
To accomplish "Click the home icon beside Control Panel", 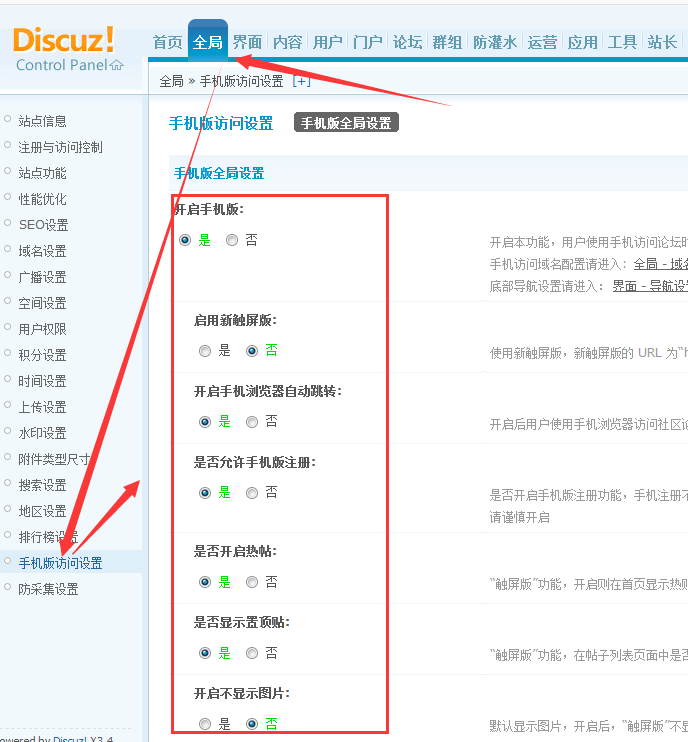I will (117, 65).
